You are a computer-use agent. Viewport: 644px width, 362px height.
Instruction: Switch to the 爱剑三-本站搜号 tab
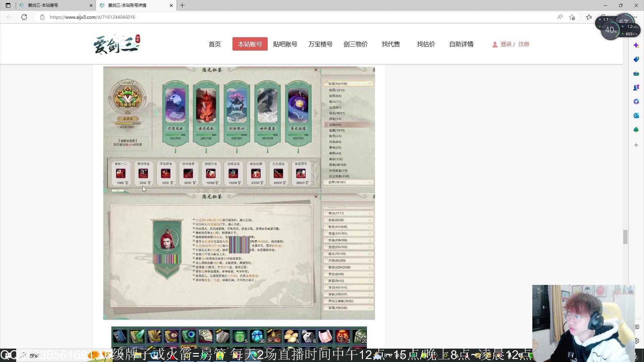[56, 5]
